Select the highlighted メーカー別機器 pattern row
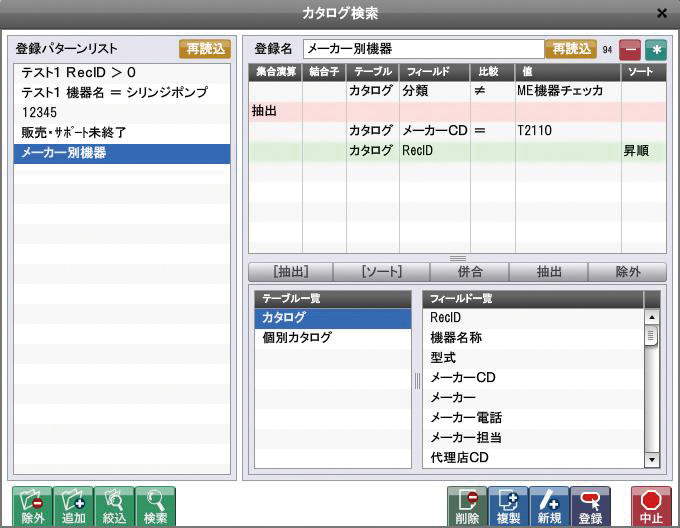Viewport: 680px width, 528px height. (x=122, y=153)
